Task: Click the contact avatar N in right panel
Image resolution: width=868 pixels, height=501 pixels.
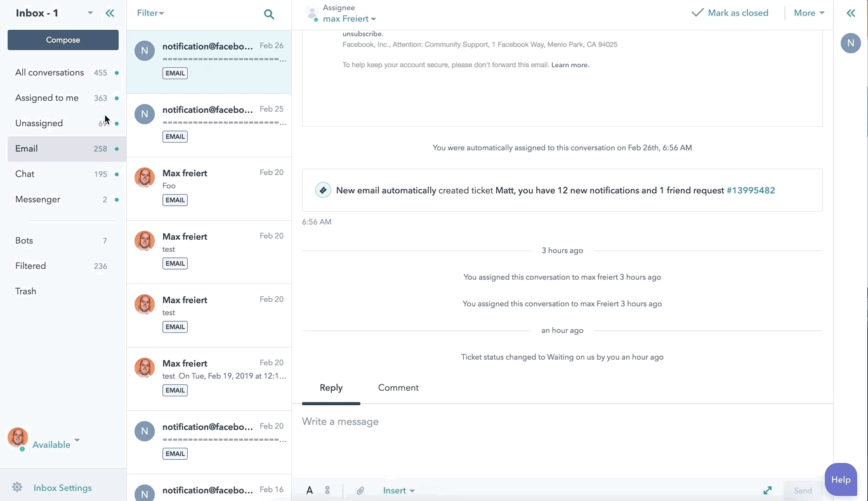Action: click(x=850, y=43)
